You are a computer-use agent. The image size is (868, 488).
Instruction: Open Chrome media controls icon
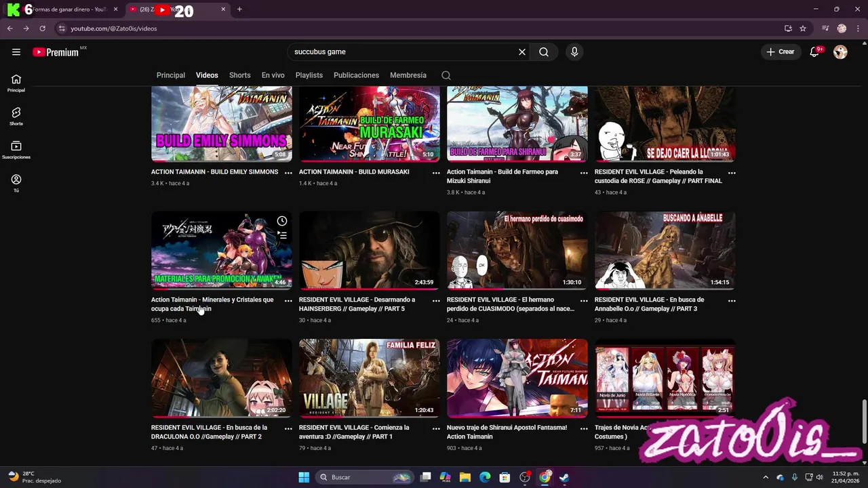[x=825, y=28]
